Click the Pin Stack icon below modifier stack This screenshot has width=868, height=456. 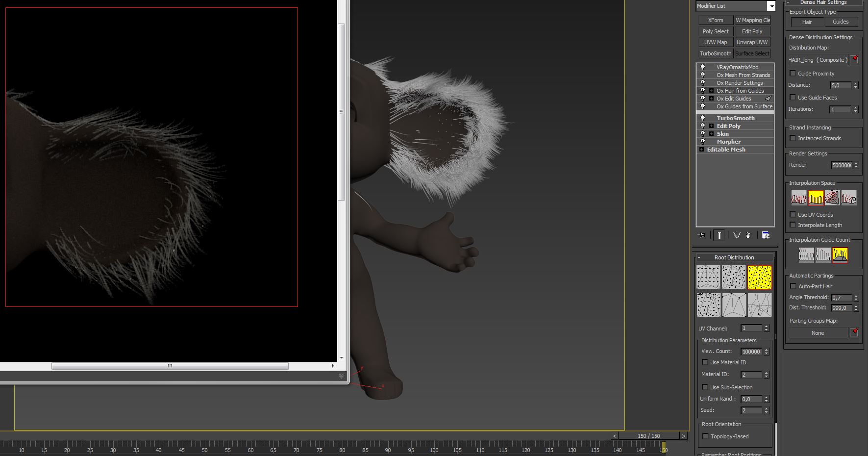pos(702,235)
